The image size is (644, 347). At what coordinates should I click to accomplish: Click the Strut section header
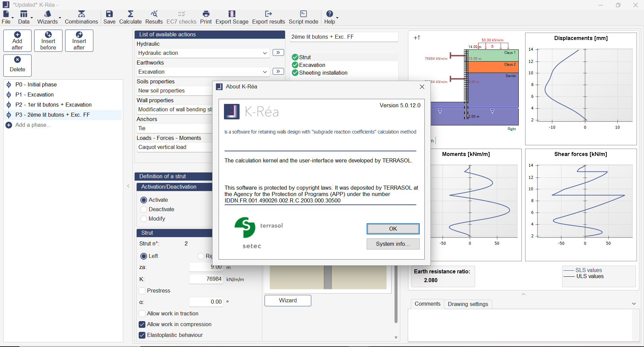174,233
